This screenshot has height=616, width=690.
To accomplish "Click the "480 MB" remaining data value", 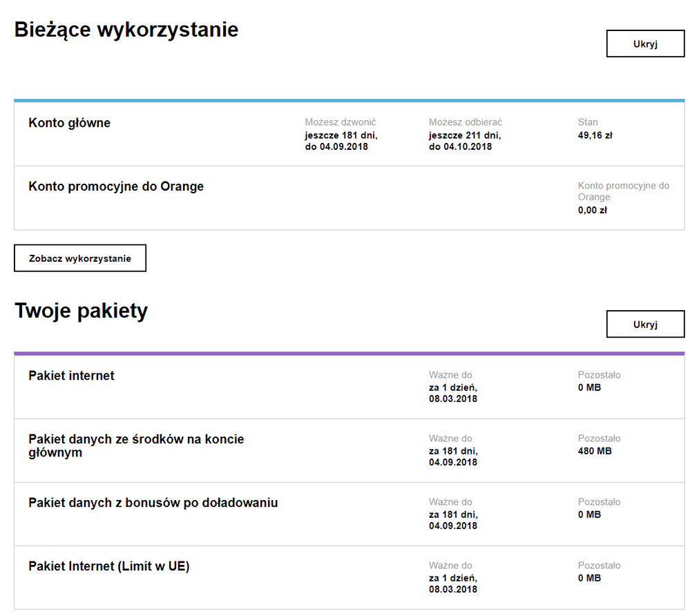I will tap(595, 451).
